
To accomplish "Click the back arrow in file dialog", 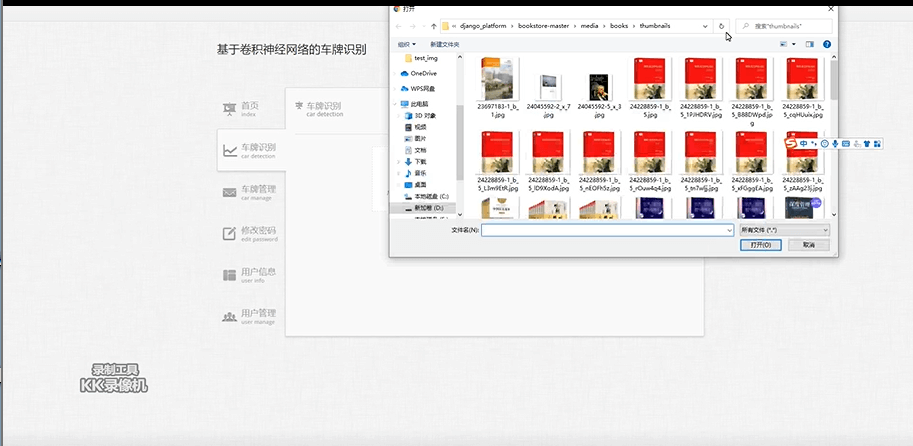I will tap(398, 26).
